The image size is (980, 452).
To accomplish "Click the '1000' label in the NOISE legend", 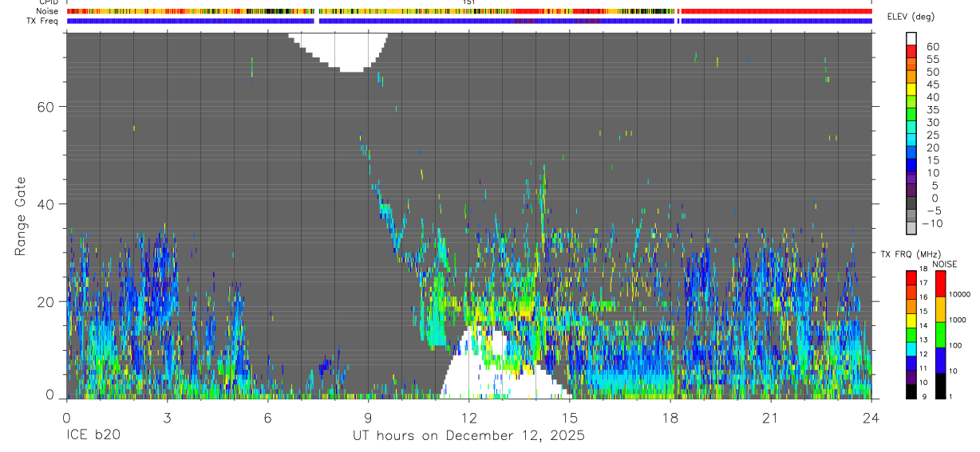I will coord(958,320).
